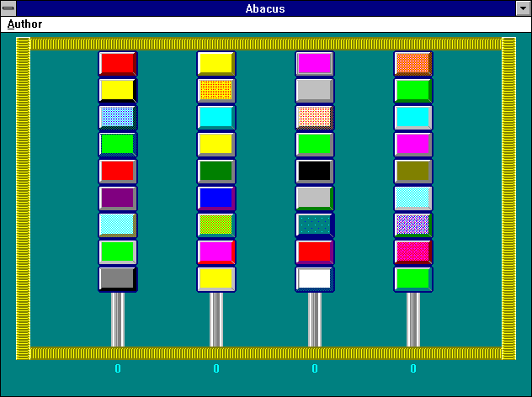
Task: Click the topmost red bead in first column
Action: 118,64
